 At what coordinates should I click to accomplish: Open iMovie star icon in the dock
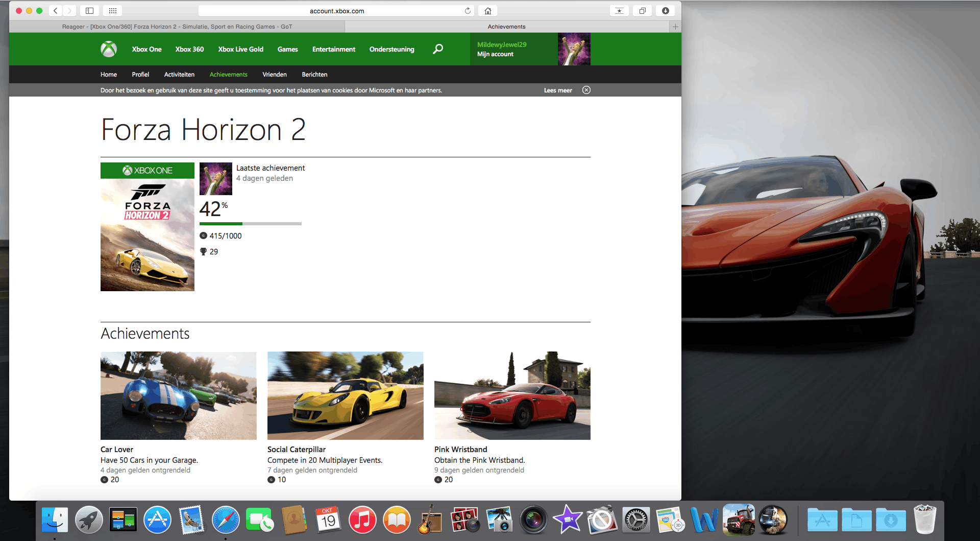click(568, 520)
